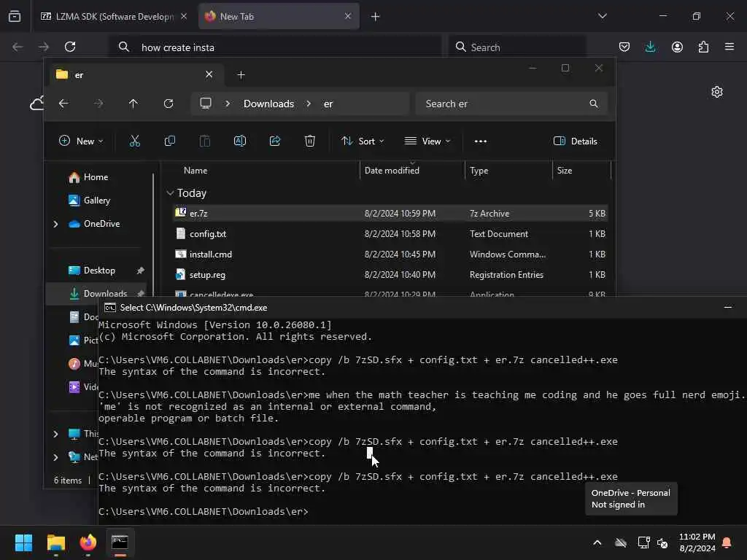Screen dimensions: 747x560
Task: Click Firefox address bar with search text
Action: pyautogui.click(x=275, y=47)
